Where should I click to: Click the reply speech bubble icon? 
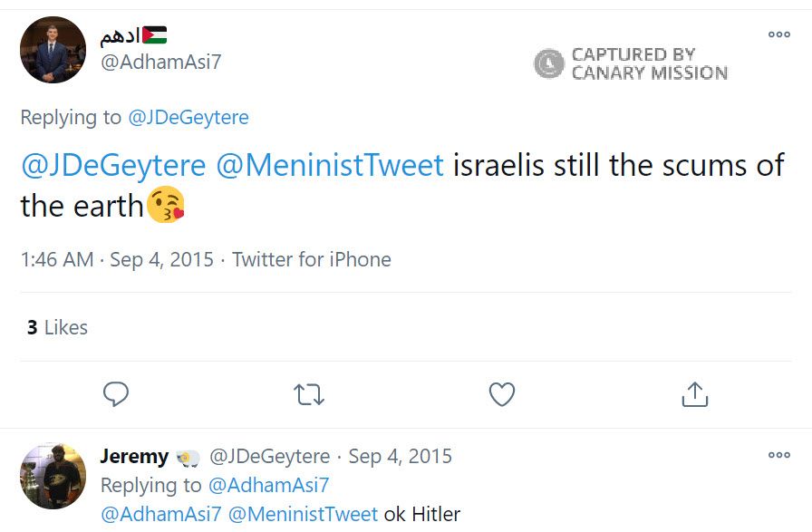pyautogui.click(x=116, y=394)
